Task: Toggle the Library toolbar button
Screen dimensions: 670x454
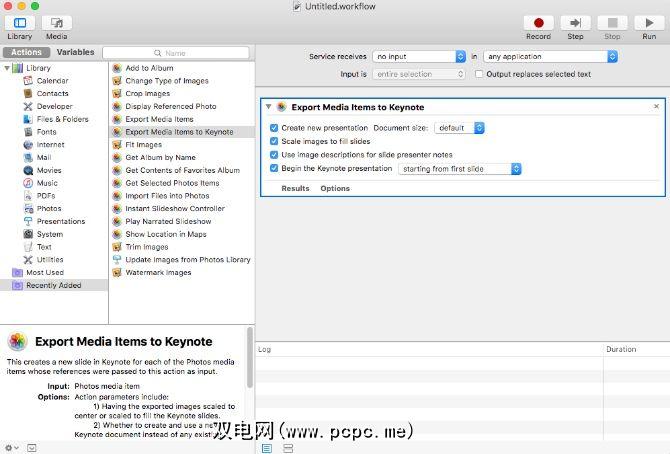Action: (20, 23)
